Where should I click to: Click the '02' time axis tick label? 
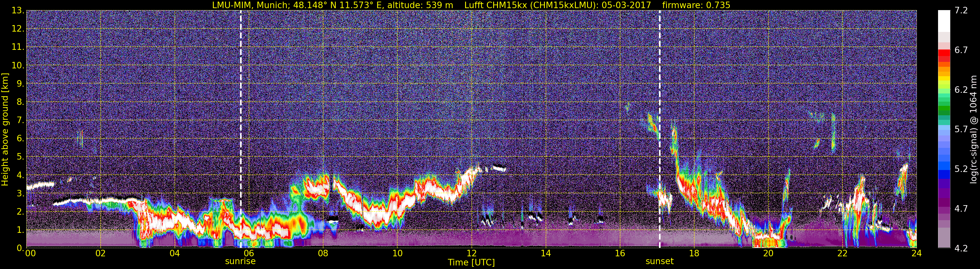tap(101, 253)
